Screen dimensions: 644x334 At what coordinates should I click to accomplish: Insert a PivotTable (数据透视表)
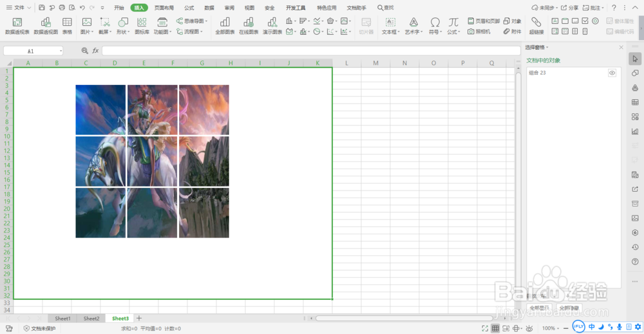(17, 26)
